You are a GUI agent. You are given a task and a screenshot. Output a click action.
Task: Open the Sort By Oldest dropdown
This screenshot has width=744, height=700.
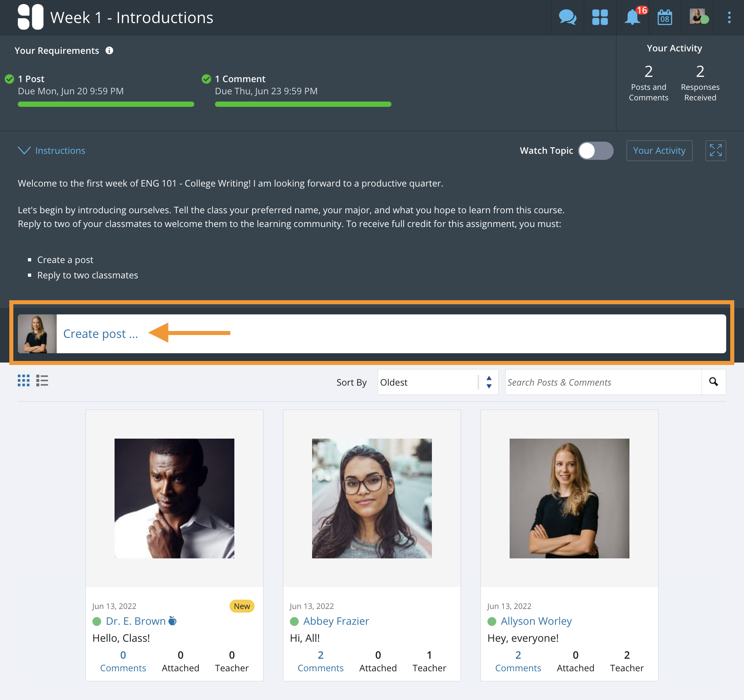coord(438,382)
